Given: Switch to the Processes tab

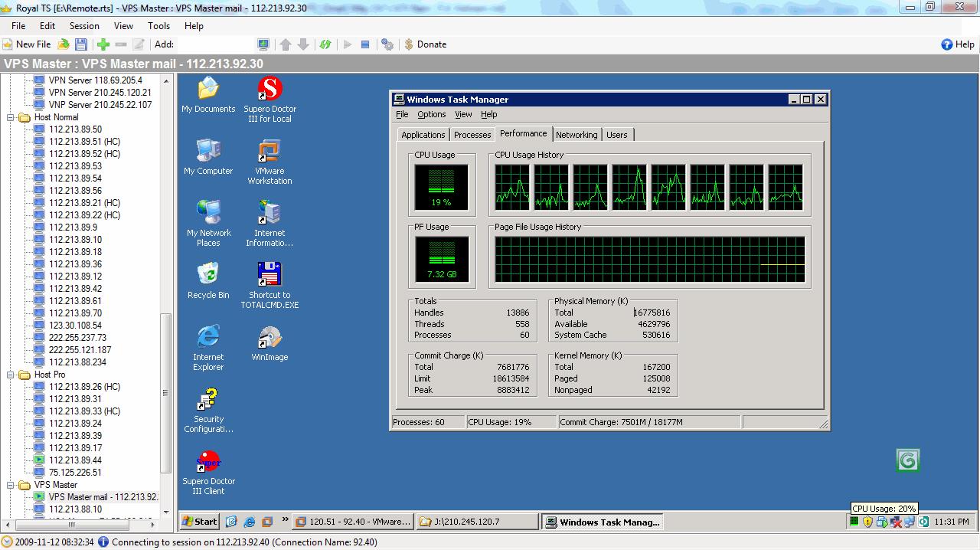Looking at the screenshot, I should pyautogui.click(x=472, y=134).
